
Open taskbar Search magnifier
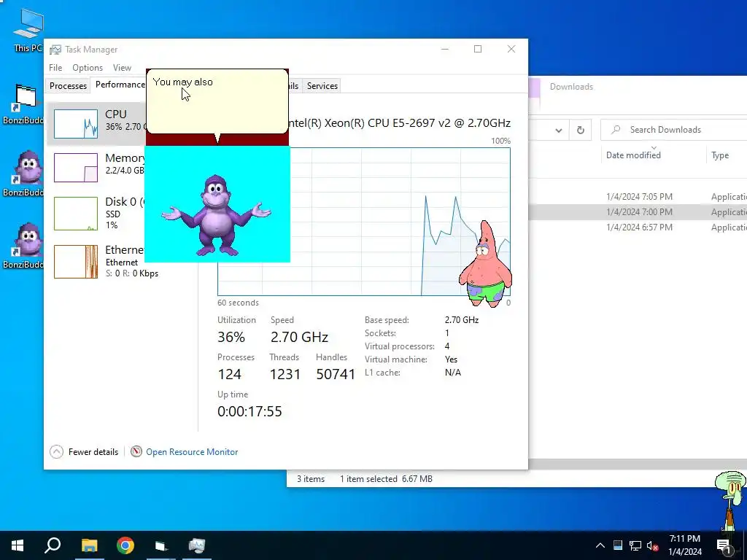53,545
